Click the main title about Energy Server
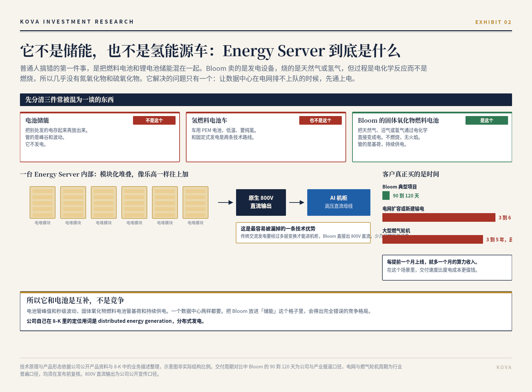The image size is (532, 392). pyautogui.click(x=210, y=51)
